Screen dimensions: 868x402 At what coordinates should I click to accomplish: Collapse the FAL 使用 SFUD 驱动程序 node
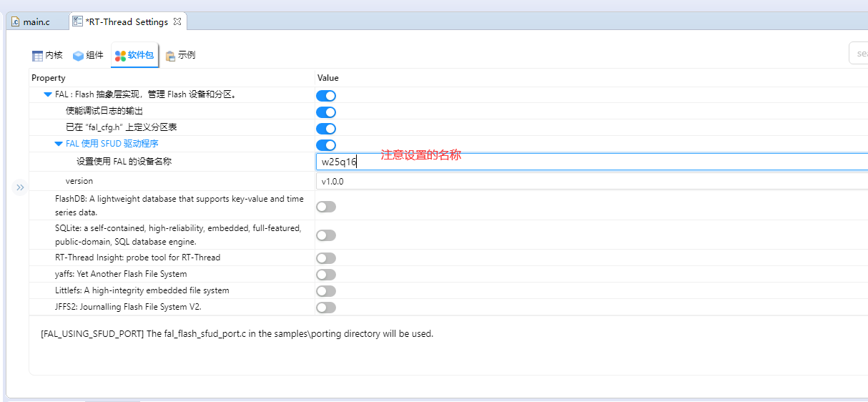pos(59,144)
